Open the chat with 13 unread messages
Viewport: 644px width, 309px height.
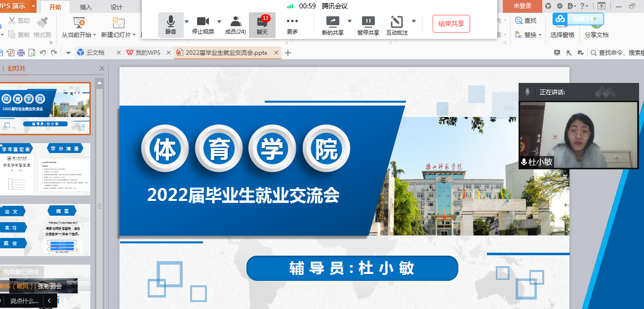[262, 25]
